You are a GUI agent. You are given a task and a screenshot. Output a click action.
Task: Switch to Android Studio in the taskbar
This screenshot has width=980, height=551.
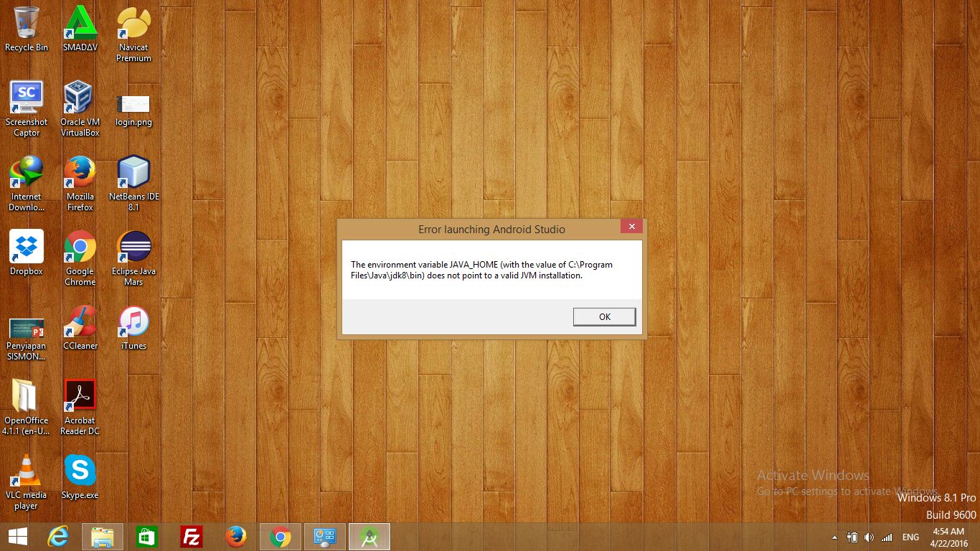click(369, 537)
